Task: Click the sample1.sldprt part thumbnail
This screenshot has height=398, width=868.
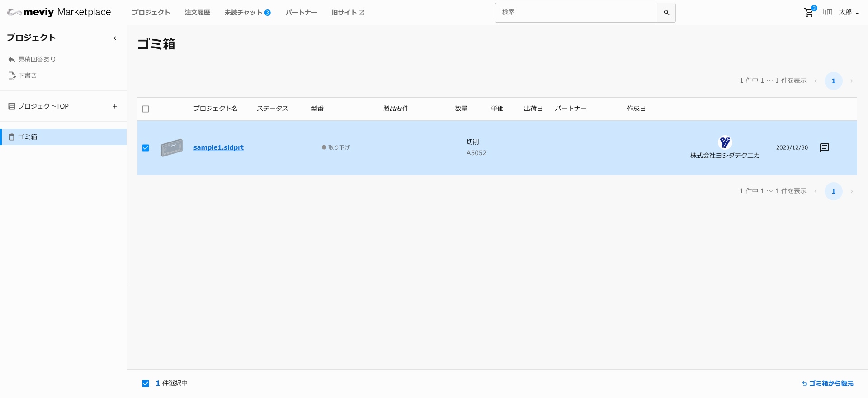Action: click(172, 147)
